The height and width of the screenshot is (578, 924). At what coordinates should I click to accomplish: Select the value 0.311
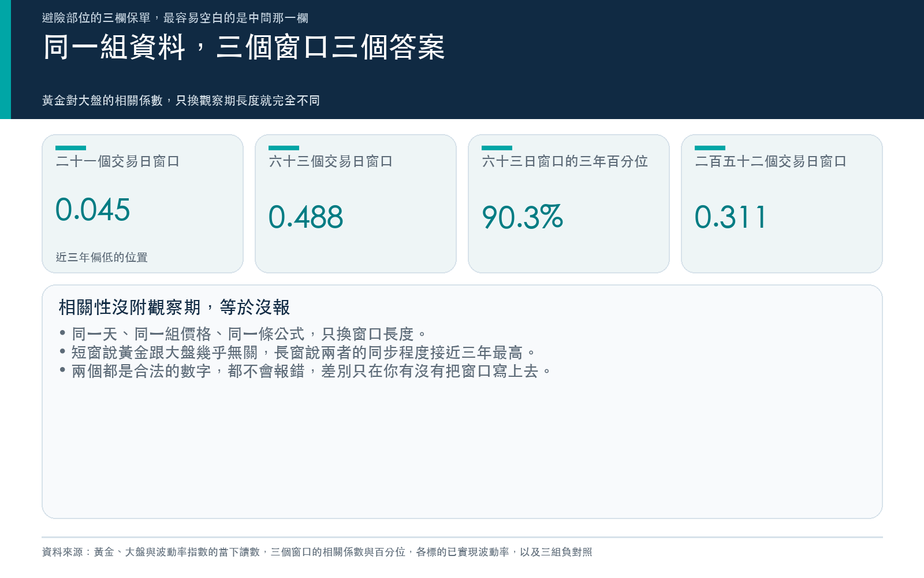click(x=731, y=217)
